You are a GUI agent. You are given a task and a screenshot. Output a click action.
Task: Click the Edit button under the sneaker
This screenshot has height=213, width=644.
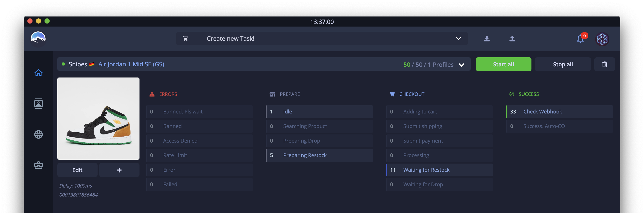tap(77, 170)
